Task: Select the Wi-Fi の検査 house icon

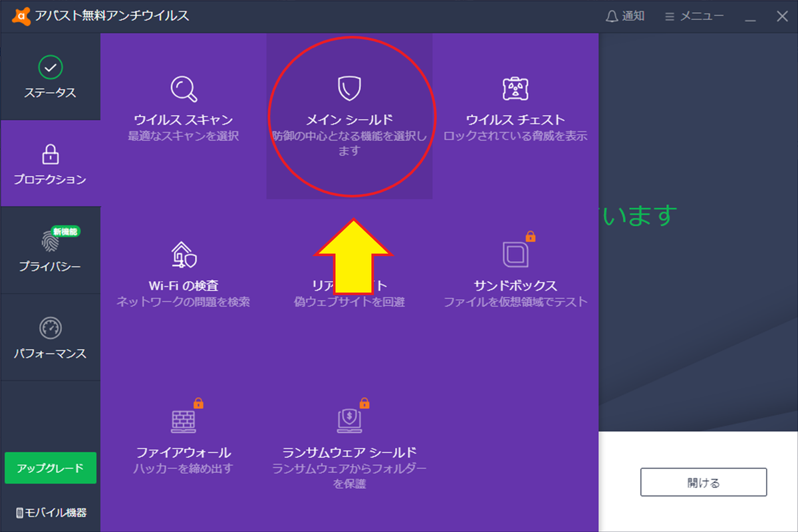Action: click(x=184, y=255)
